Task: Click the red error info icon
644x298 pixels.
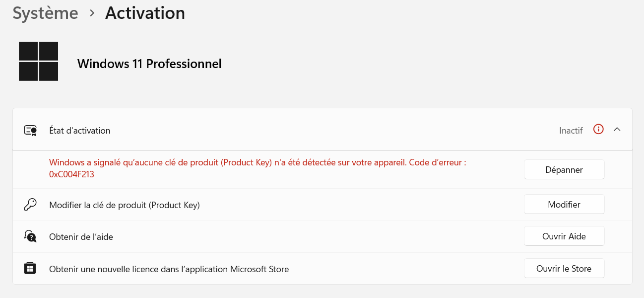Action: (598, 130)
